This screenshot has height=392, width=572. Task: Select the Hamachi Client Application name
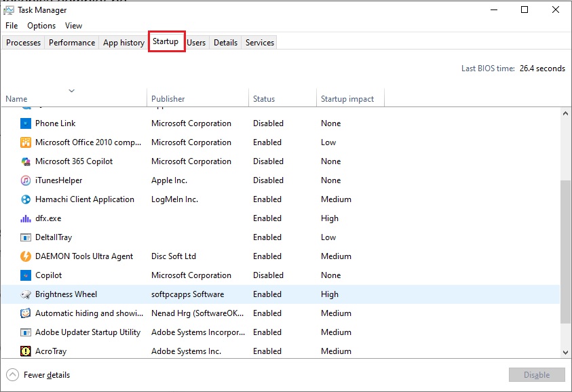point(85,199)
